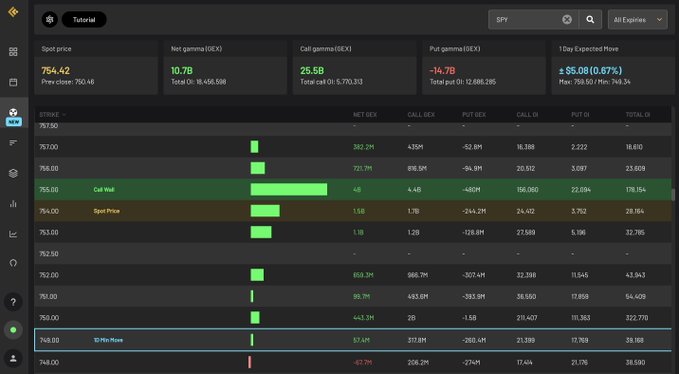Image resolution: width=679 pixels, height=374 pixels.
Task: Select the 752.50 strike cell
Action: (48, 254)
